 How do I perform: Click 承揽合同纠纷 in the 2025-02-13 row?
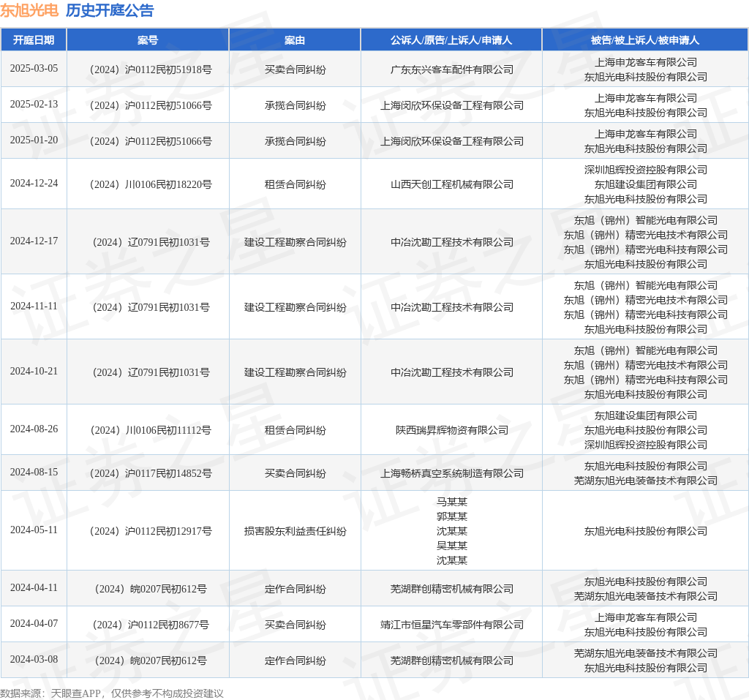296,105
